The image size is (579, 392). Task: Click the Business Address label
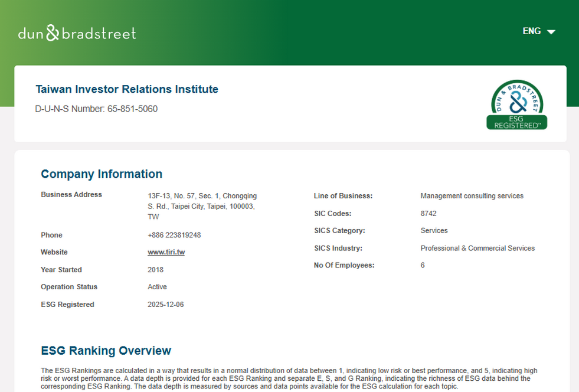pyautogui.click(x=71, y=194)
